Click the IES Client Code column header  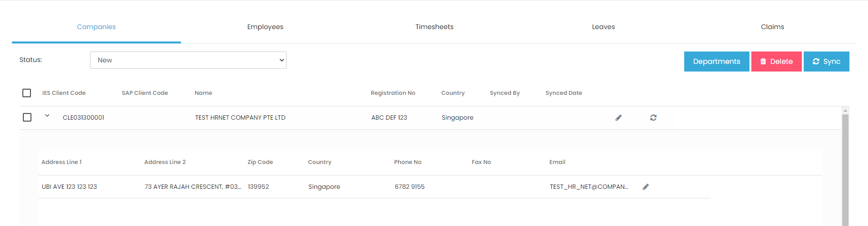(64, 93)
